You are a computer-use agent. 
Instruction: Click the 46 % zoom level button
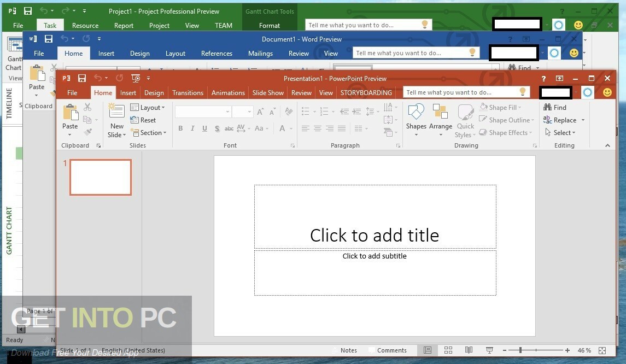[584, 350]
